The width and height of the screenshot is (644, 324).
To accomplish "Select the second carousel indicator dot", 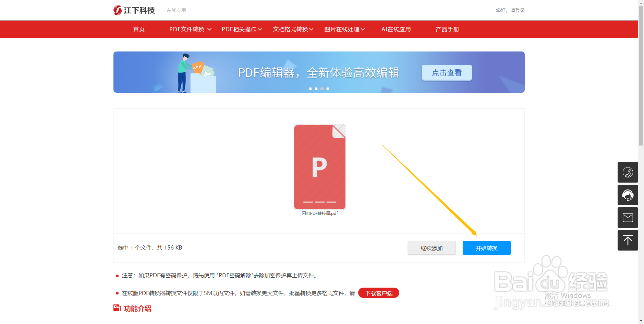I will coord(316,89).
